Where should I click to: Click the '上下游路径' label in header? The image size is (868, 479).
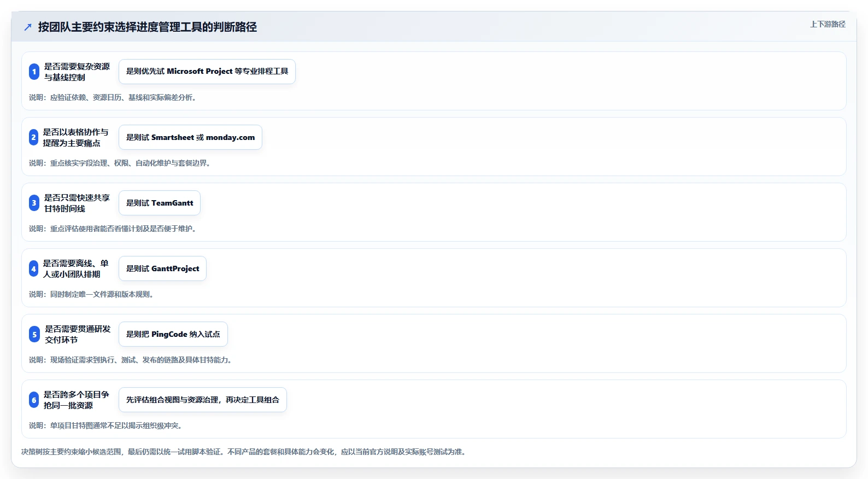pyautogui.click(x=828, y=24)
